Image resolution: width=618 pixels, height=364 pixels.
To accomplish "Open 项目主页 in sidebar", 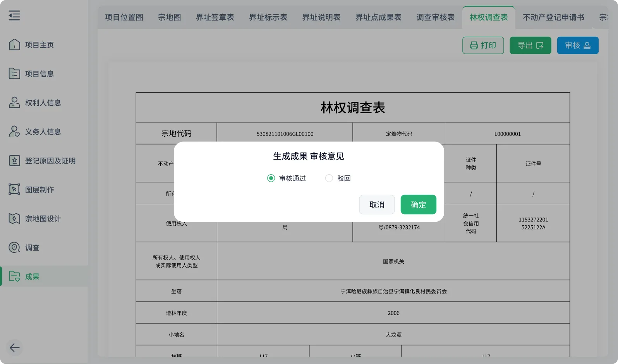I will tap(44, 45).
